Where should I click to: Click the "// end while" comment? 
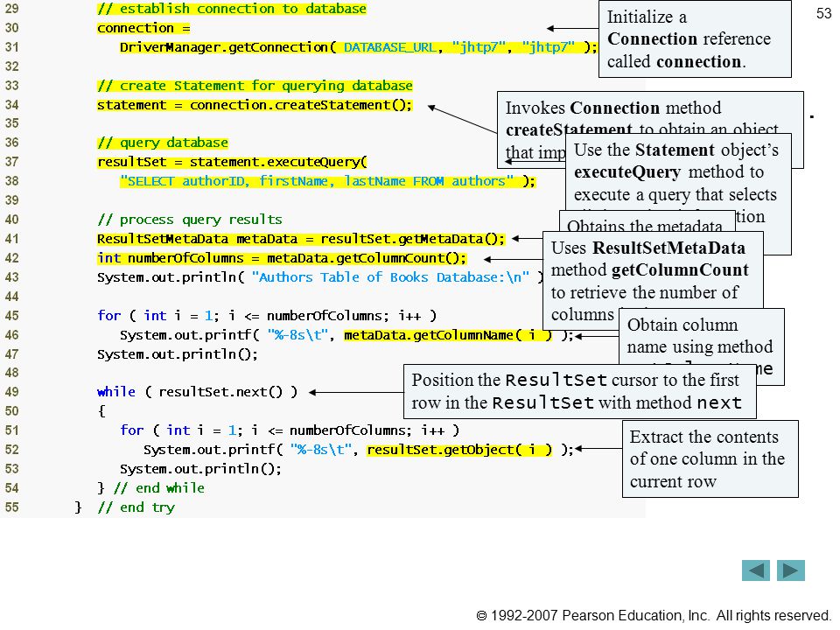point(159,488)
